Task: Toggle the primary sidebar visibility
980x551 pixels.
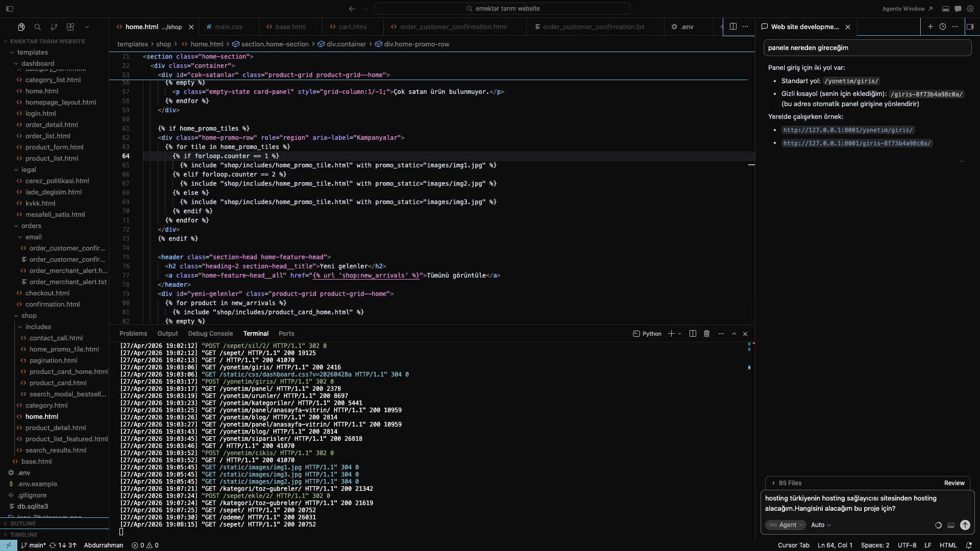Action: [9, 9]
